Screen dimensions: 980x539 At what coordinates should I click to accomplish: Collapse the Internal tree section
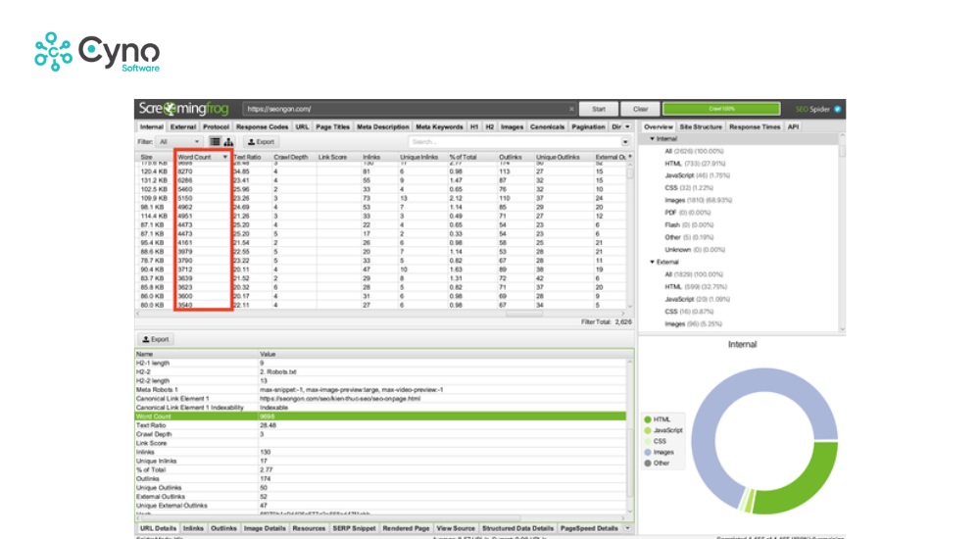[x=653, y=138]
